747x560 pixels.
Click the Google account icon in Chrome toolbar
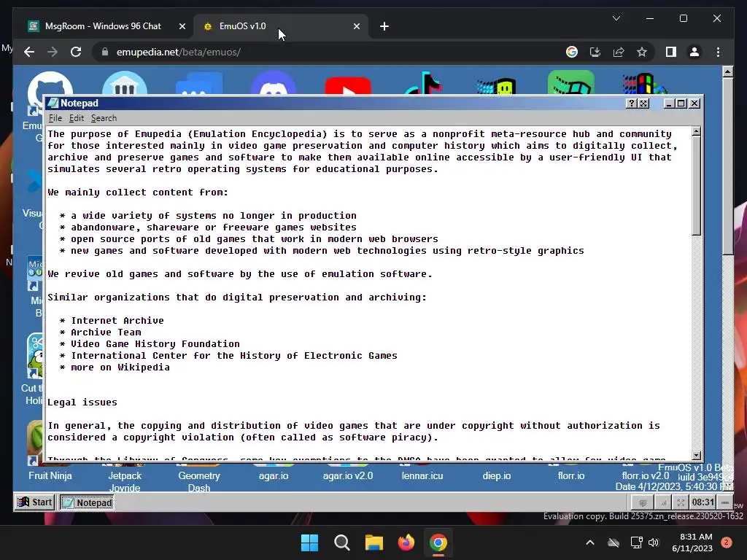tap(572, 52)
